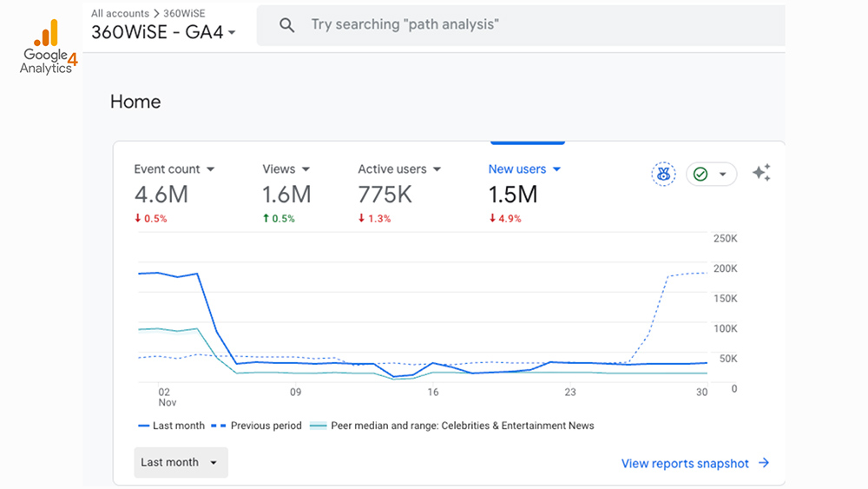
Task: Open the View reports snapshot link
Action: 684,464
